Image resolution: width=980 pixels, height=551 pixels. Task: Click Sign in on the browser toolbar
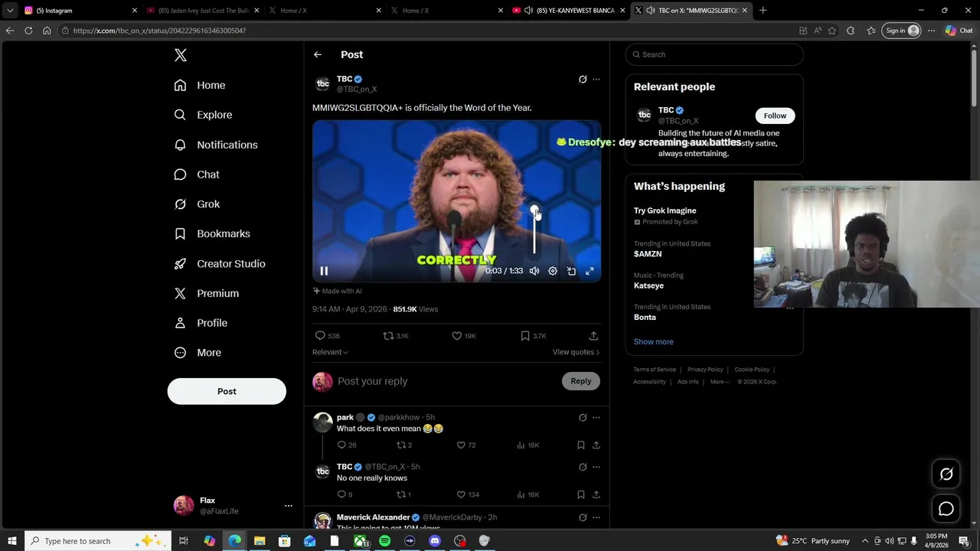pyautogui.click(x=903, y=31)
